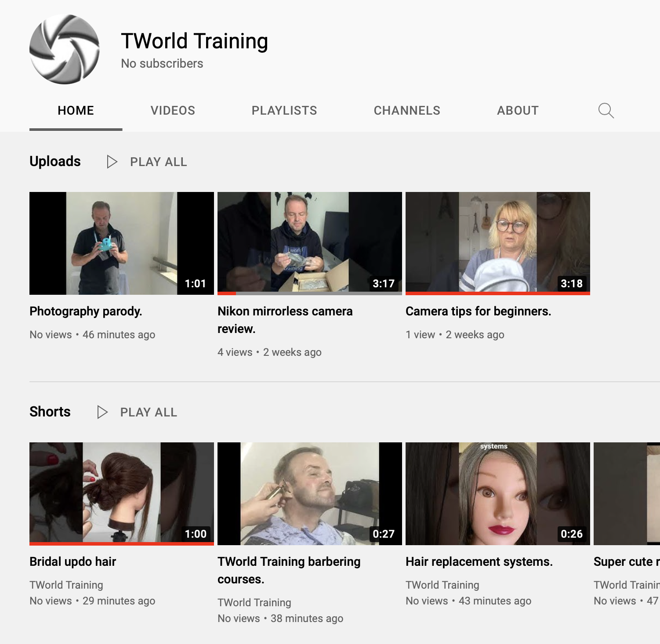
Task: Open the Photography parody thumbnail
Action: (122, 243)
